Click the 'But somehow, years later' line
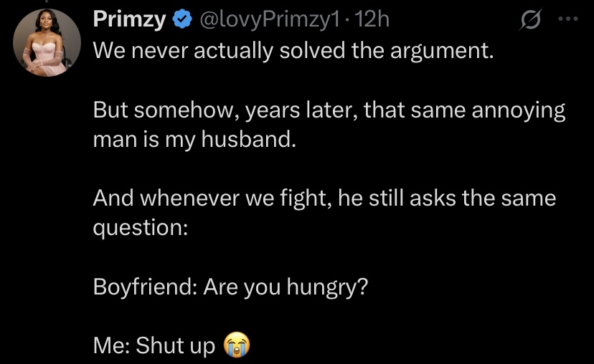This screenshot has width=594, height=364. coord(329,110)
